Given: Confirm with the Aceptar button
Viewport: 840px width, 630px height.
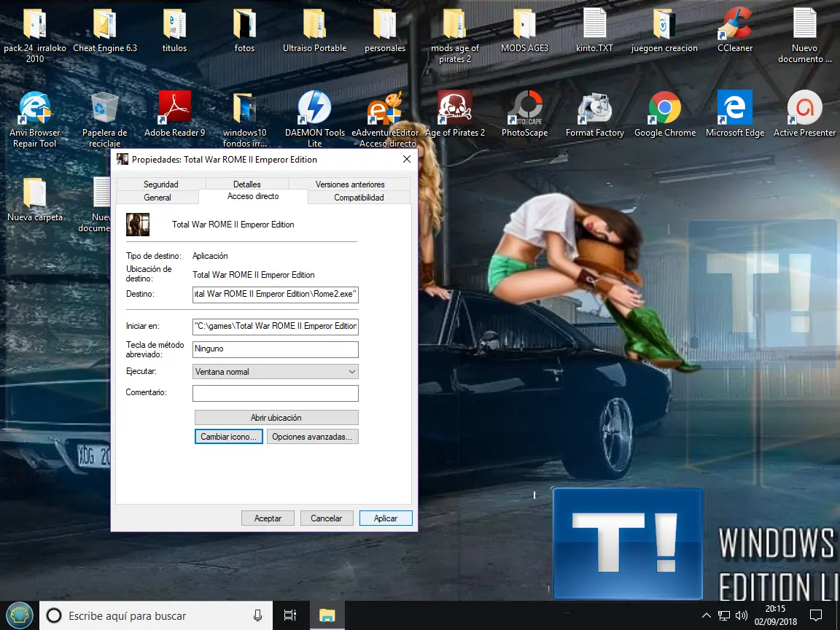Looking at the screenshot, I should coord(268,518).
